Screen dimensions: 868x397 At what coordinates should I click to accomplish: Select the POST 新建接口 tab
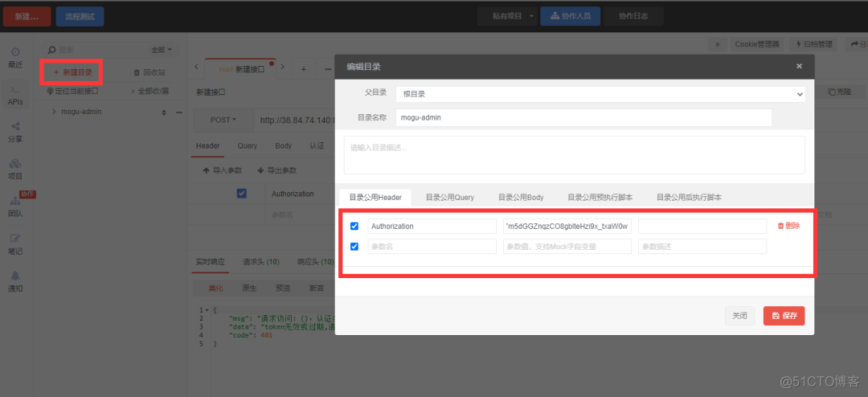(241, 69)
